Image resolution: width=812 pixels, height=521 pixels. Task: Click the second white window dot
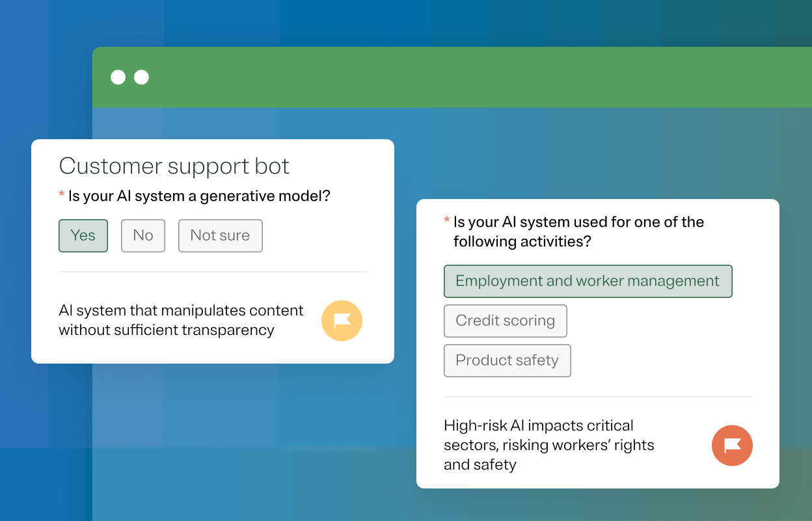coord(141,77)
